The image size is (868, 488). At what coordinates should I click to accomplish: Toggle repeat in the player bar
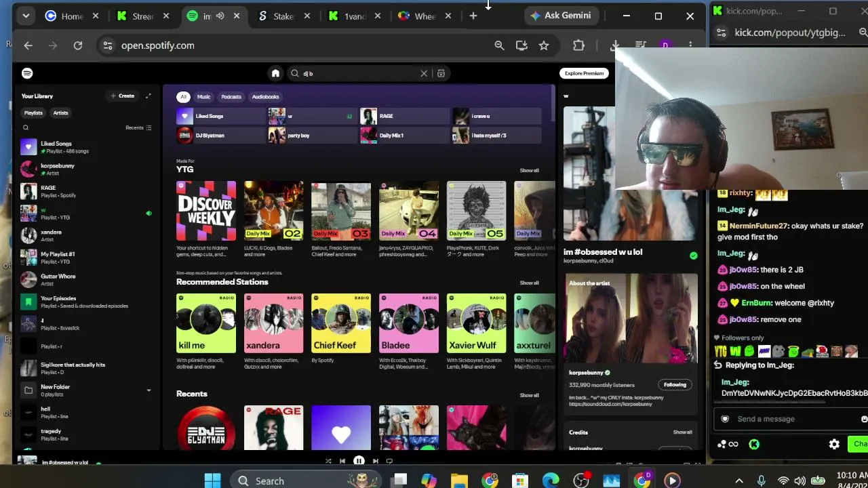389,461
